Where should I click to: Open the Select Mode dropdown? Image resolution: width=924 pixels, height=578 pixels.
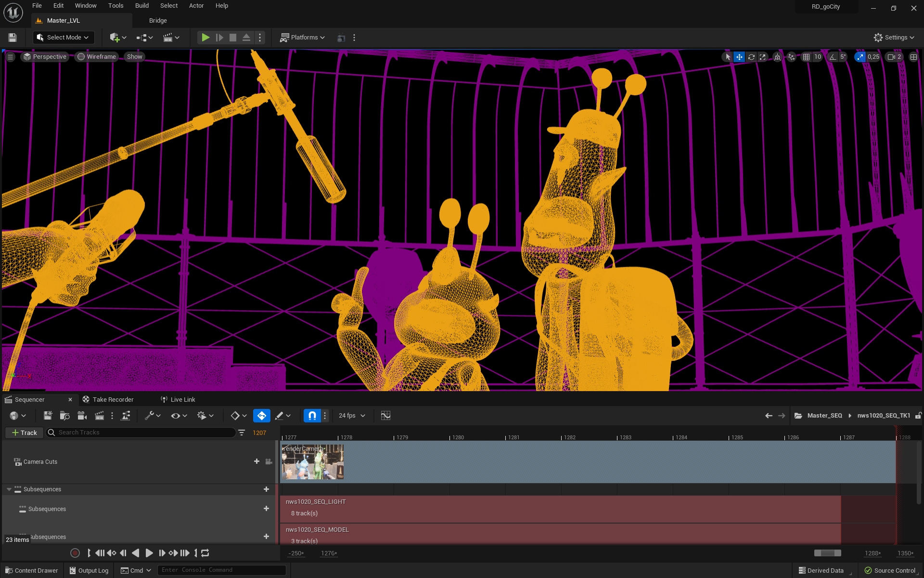[63, 38]
